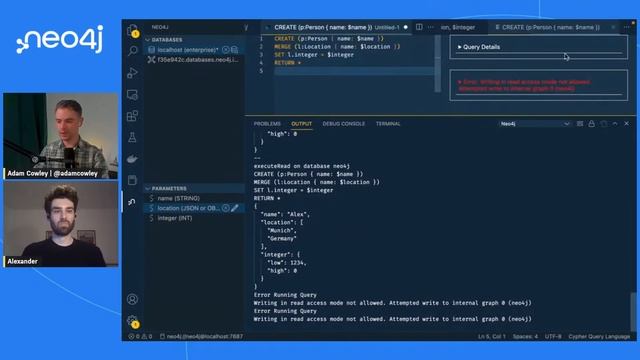
Task: Split the editor to the right
Action: [419, 27]
